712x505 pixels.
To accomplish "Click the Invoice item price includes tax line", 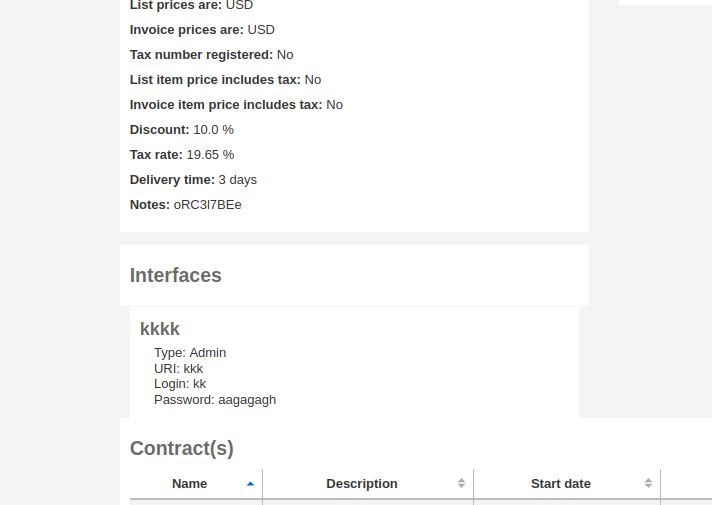I will point(236,105).
